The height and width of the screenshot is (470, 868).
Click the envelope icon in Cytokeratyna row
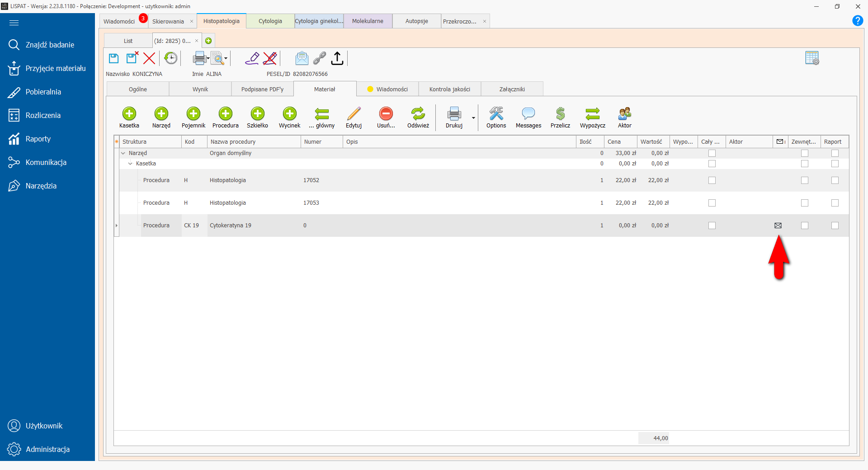[x=778, y=226]
